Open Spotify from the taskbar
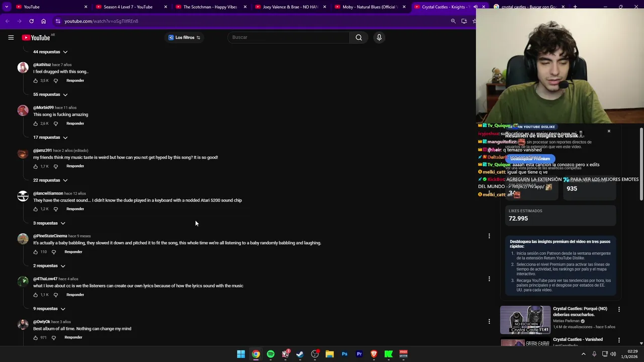This screenshot has width=644, height=362. pyautogui.click(x=271, y=354)
